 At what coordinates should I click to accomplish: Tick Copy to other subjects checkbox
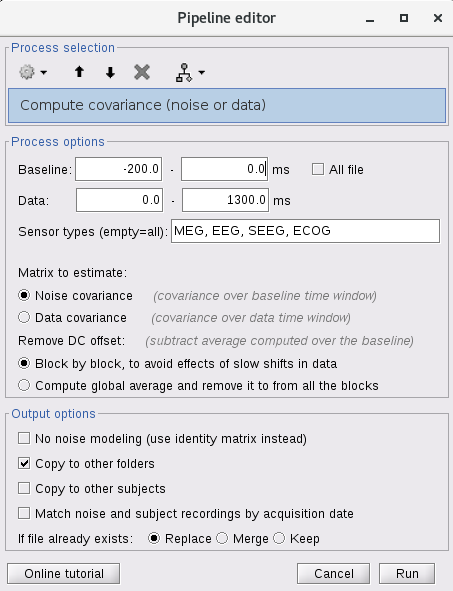point(24,488)
